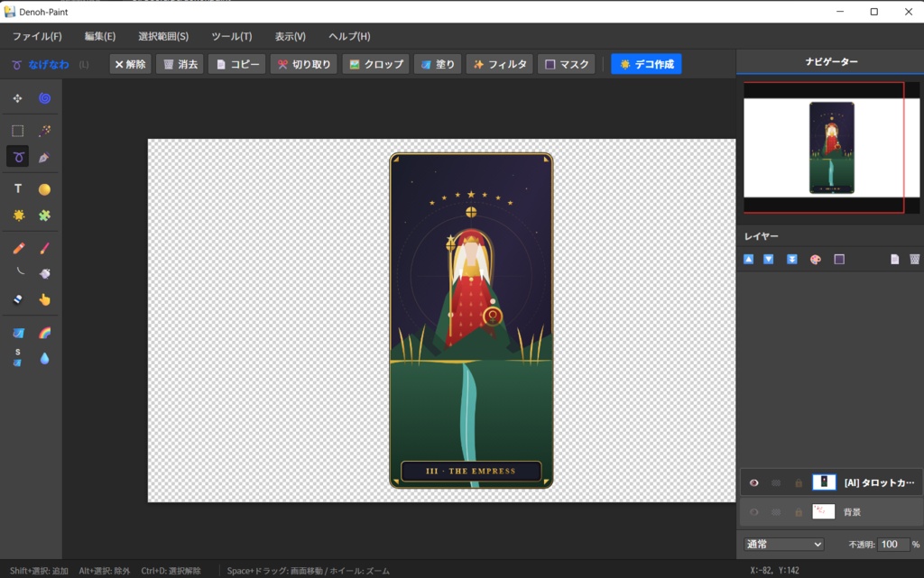Select the Eraser tool
This screenshot has height=578, width=924.
coord(18,299)
